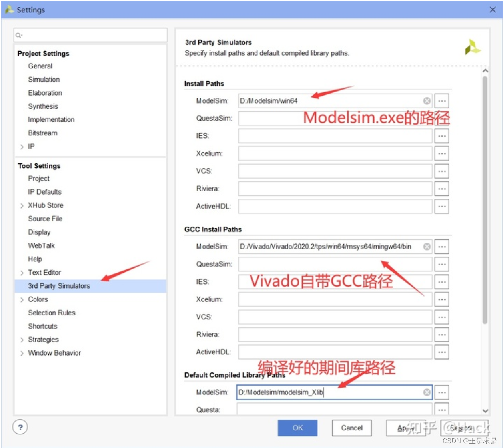This screenshot has height=448, width=503.
Task: Open Synthesis settings page
Action: pos(43,106)
